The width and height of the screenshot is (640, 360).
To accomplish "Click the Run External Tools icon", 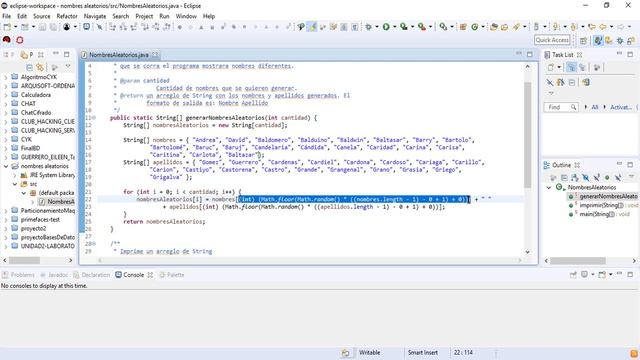I will pyautogui.click(x=422, y=27).
